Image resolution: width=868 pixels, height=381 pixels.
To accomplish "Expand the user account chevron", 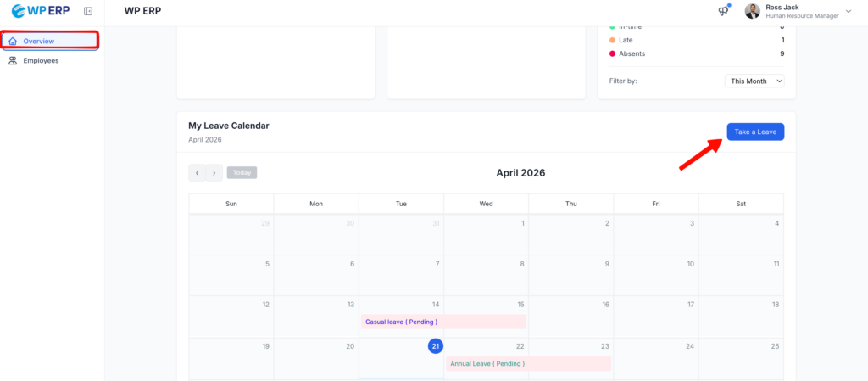I will pyautogui.click(x=849, y=11).
